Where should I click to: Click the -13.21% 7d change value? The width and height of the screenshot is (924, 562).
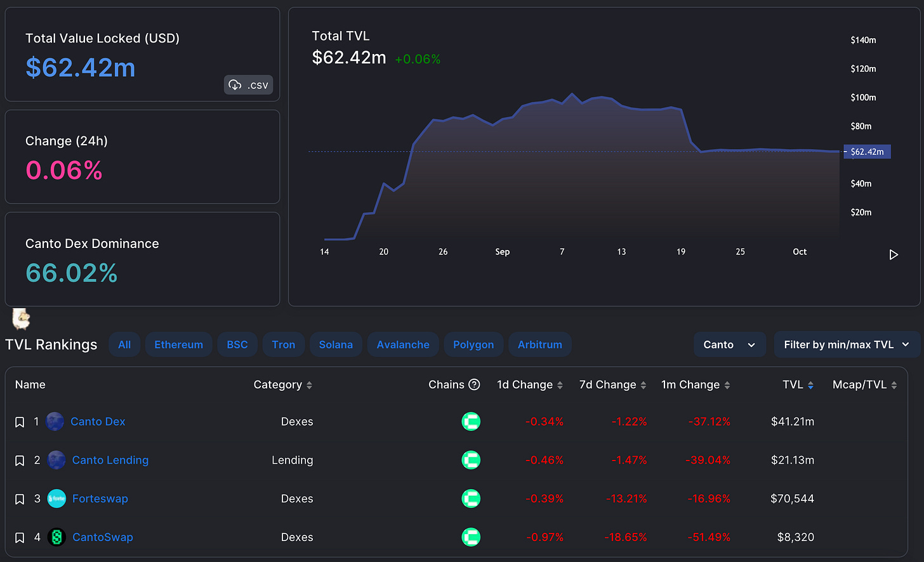click(626, 499)
